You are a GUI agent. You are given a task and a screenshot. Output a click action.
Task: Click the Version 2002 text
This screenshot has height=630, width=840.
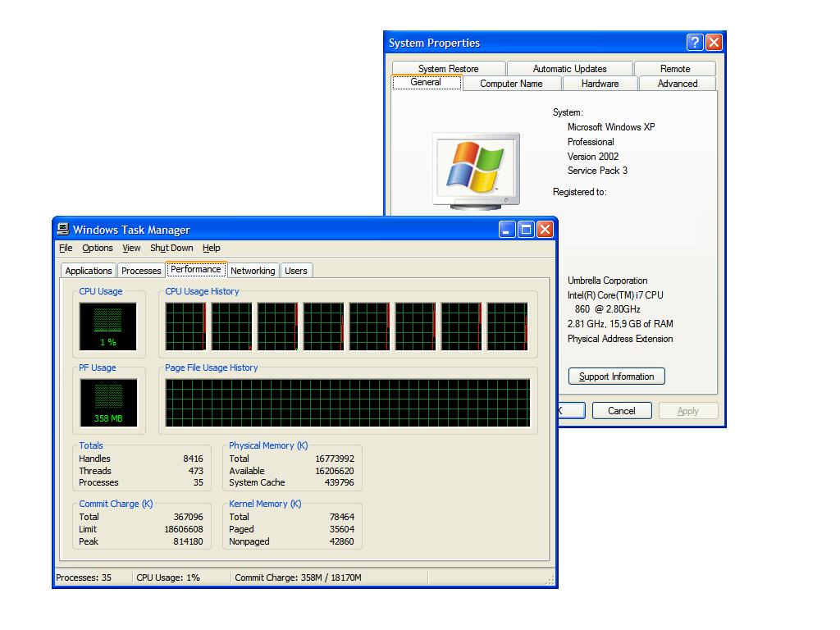(x=593, y=157)
